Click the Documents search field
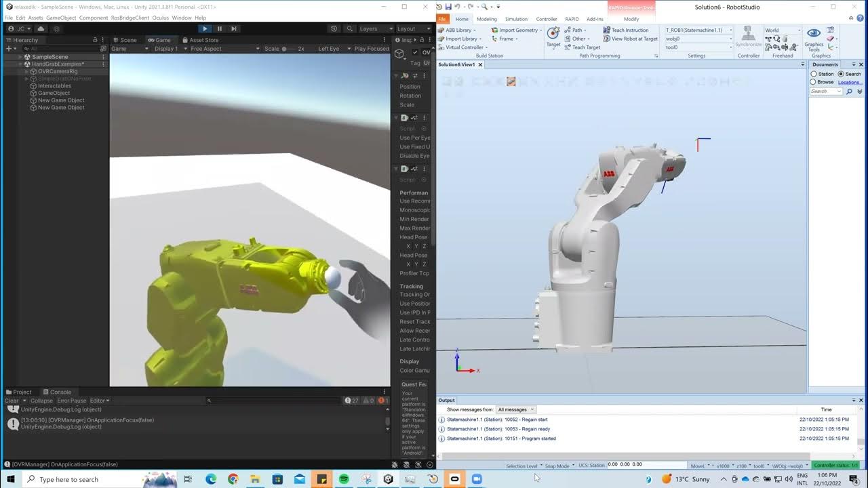868x488 pixels. point(826,91)
